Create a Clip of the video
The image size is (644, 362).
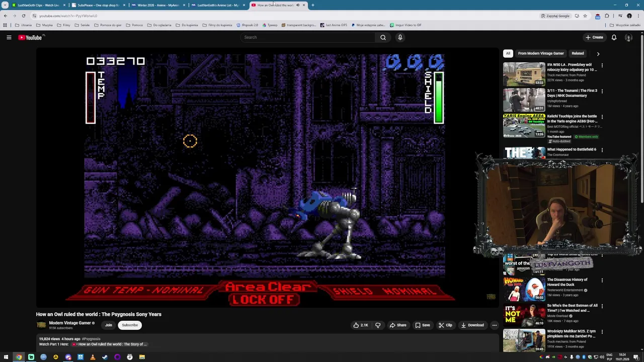click(445, 325)
